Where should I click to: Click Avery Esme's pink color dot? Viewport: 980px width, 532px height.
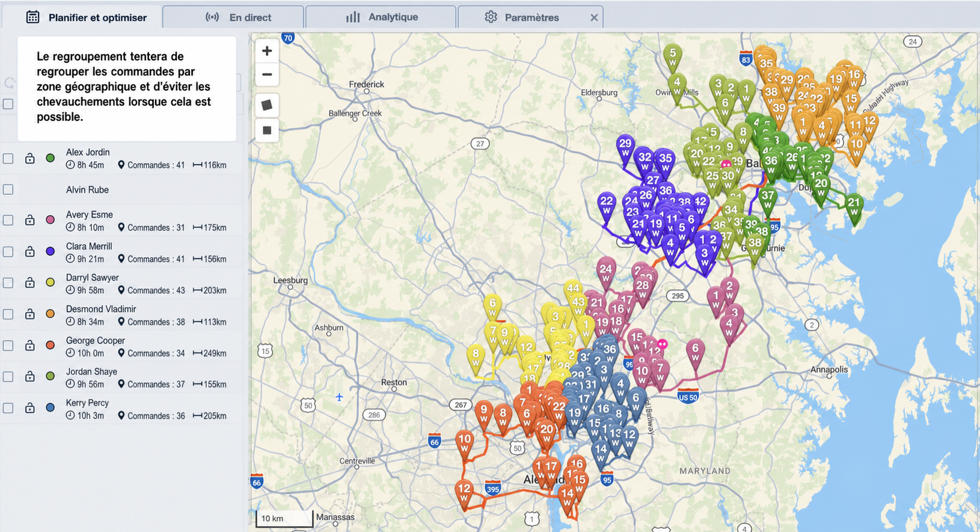point(51,220)
